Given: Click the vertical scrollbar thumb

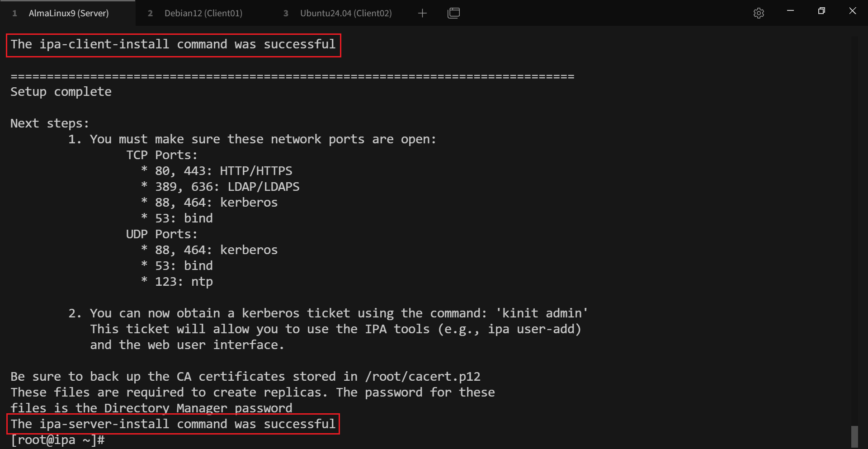Looking at the screenshot, I should 854,436.
